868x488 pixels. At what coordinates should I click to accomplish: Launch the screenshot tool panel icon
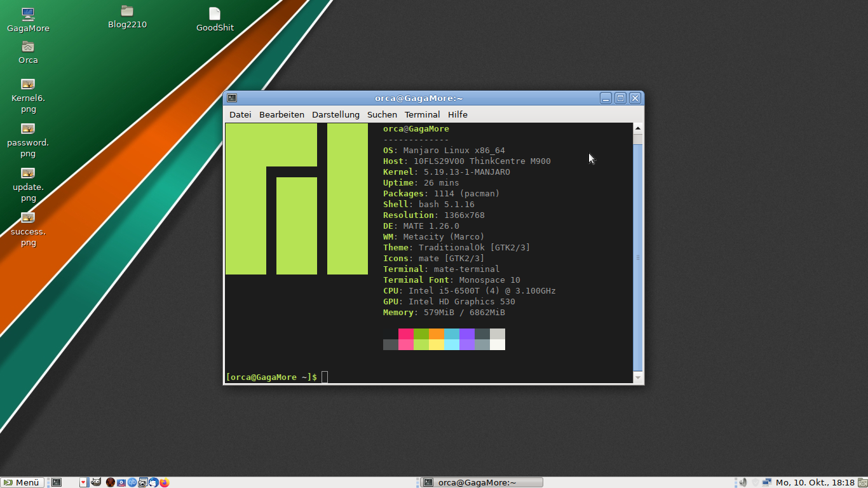click(143, 482)
